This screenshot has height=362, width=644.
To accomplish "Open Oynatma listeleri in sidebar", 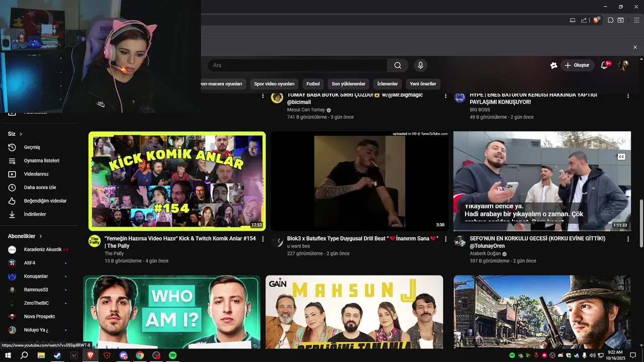I will (x=38, y=161).
